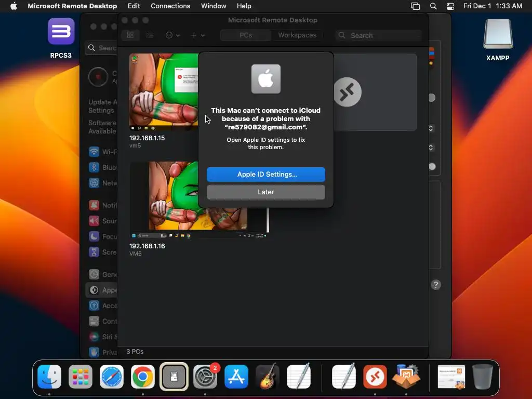Switch to grid view in Remote Desktop
This screenshot has height=399, width=532.
click(130, 35)
